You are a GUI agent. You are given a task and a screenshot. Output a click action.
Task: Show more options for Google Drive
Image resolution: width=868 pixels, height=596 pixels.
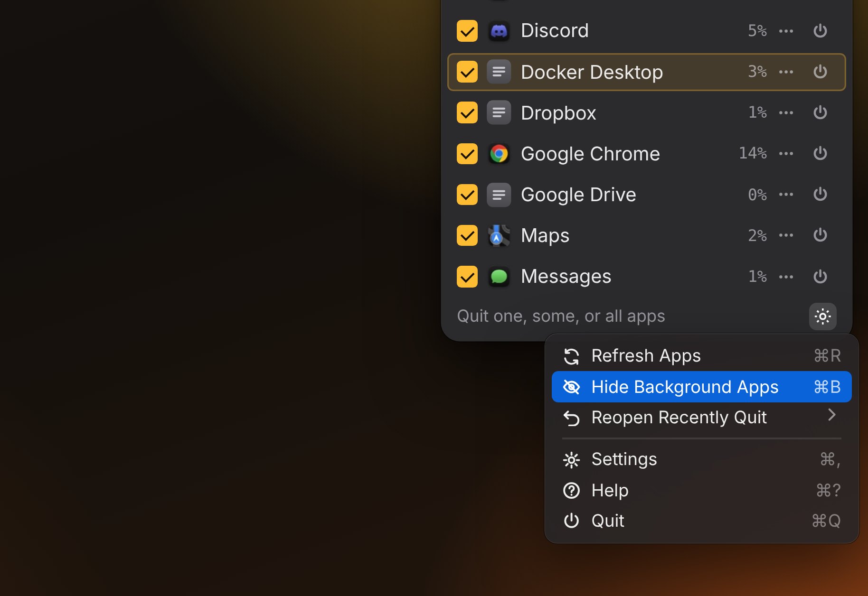pos(786,195)
